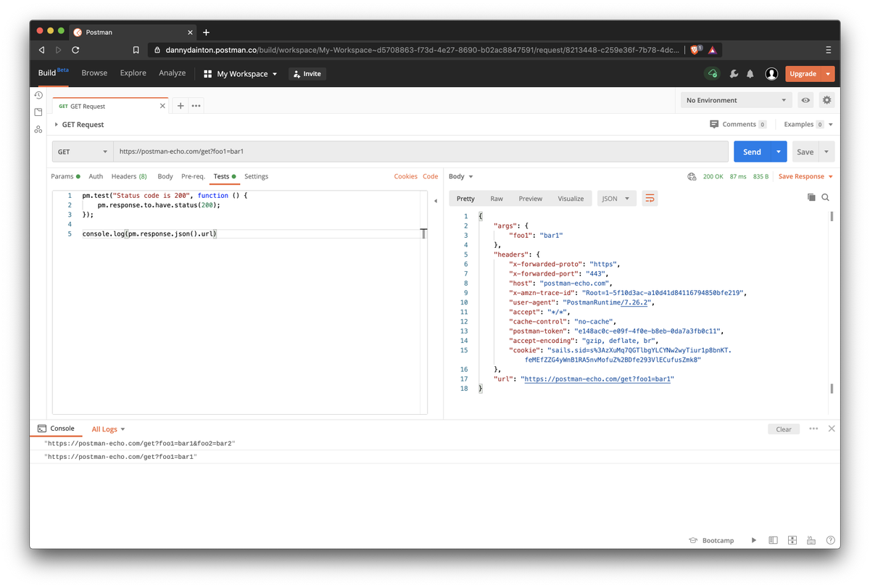Open the request Settings tab
Screen dimensions: 870x588
click(256, 176)
